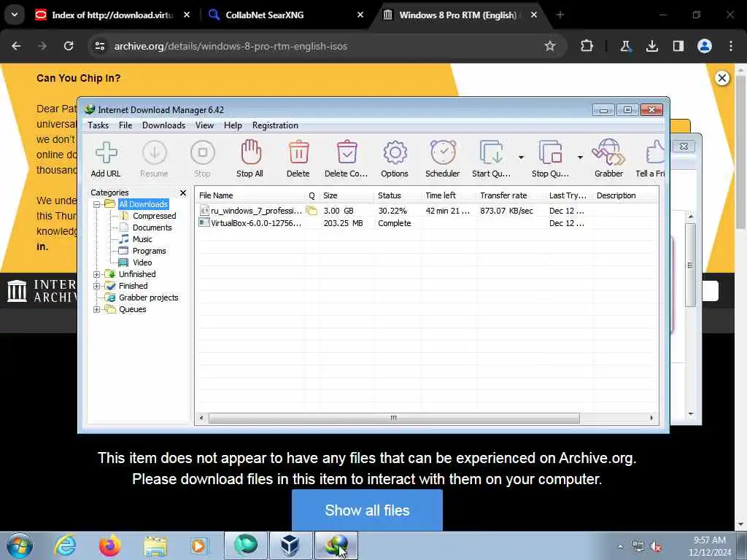Sort by Transfer rate column header
Screen dimensions: 747x560
click(510, 195)
